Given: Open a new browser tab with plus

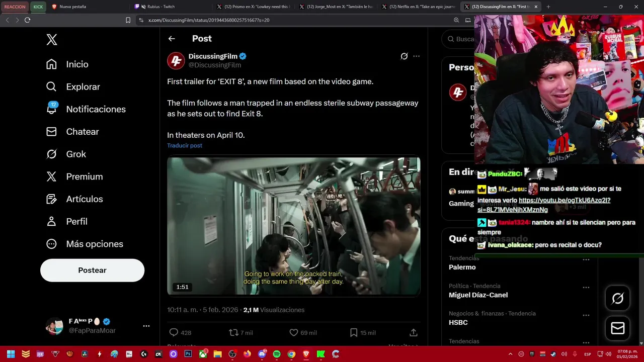Looking at the screenshot, I should pos(548,7).
